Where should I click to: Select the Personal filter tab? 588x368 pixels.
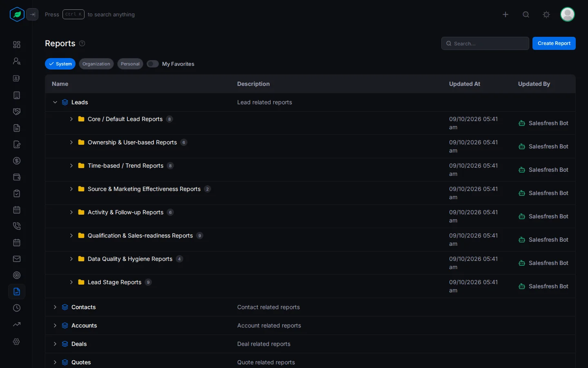(x=130, y=64)
